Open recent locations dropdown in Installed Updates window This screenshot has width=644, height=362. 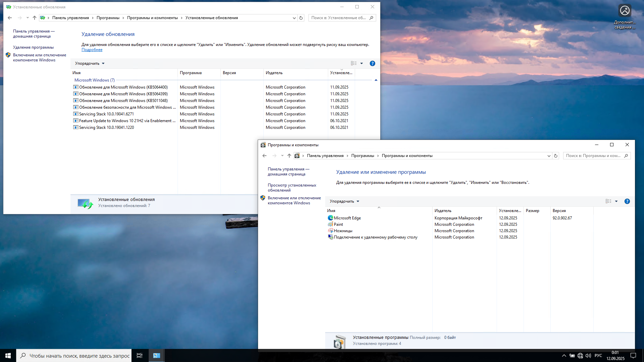pyautogui.click(x=28, y=18)
